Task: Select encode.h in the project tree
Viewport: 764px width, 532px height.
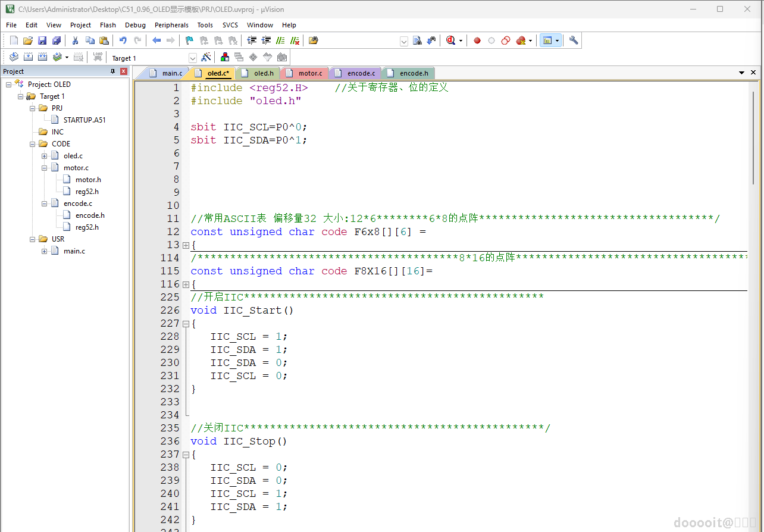Action: (x=89, y=215)
